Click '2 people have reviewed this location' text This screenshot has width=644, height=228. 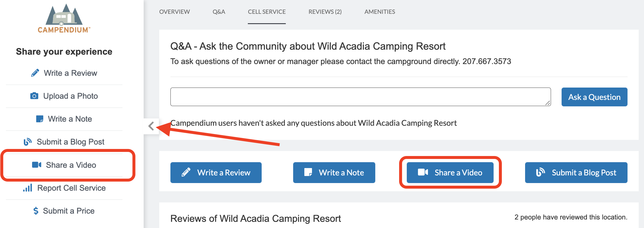(x=571, y=217)
